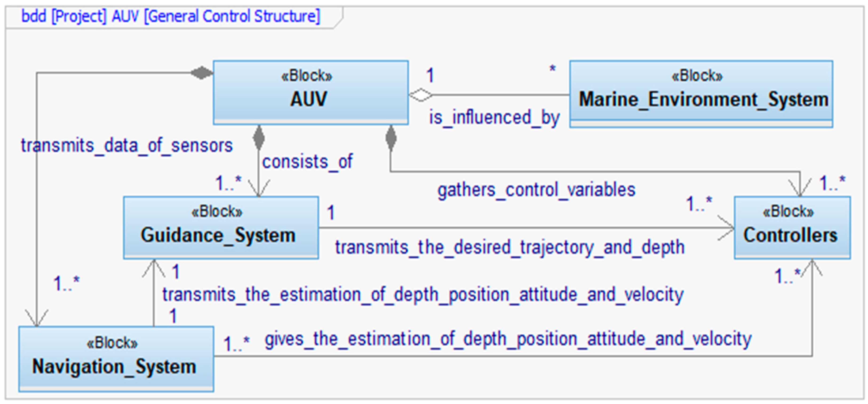Click the hollow aggregation diamond beside AUV
The image size is (868, 404).
pyautogui.click(x=421, y=95)
